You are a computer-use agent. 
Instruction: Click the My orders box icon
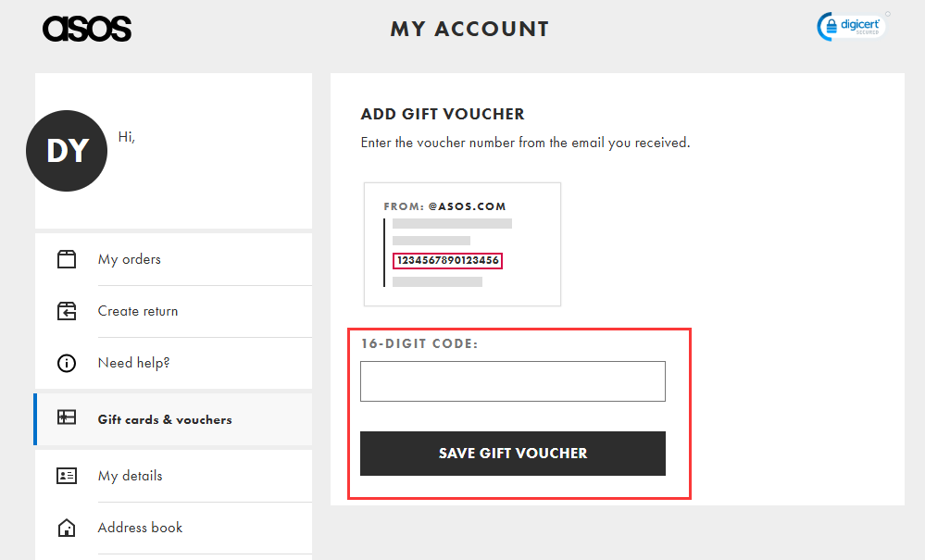pyautogui.click(x=67, y=259)
